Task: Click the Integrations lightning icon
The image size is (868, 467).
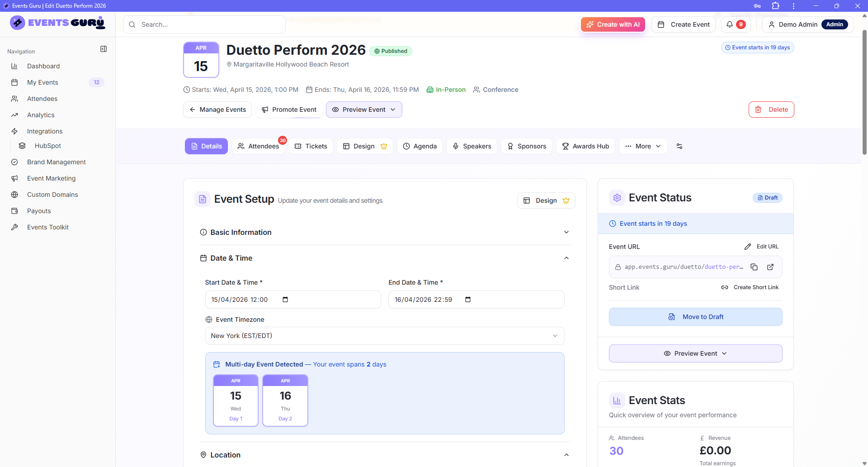Action: pos(14,131)
